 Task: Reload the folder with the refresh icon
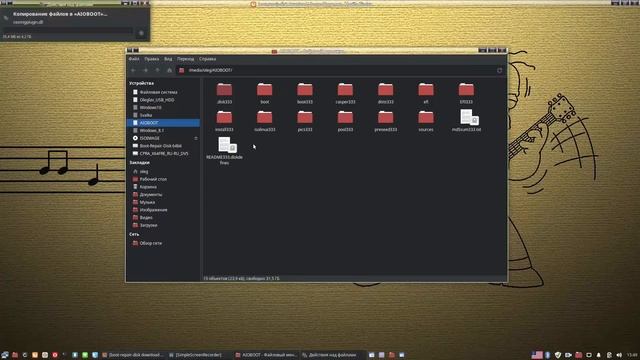tap(500, 70)
